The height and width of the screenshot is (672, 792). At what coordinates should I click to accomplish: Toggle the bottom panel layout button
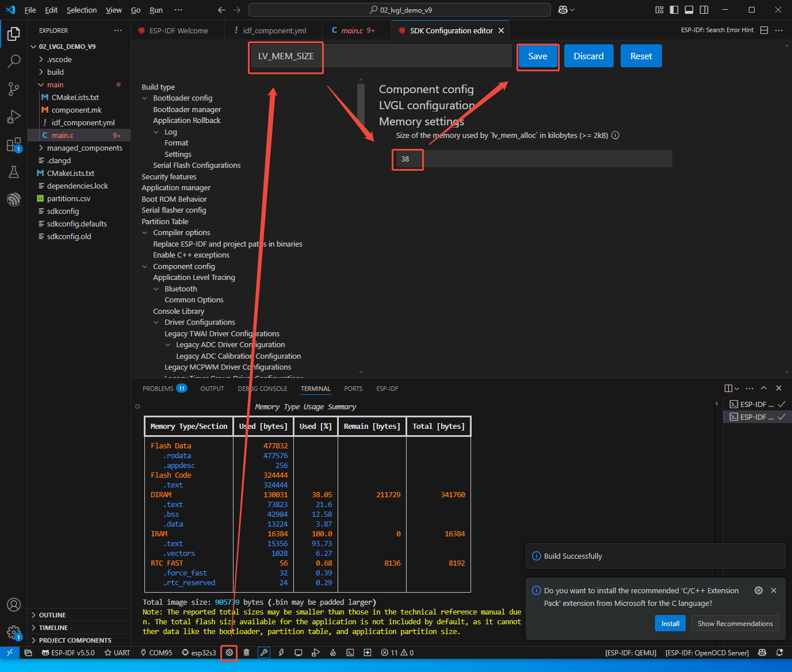click(x=689, y=10)
